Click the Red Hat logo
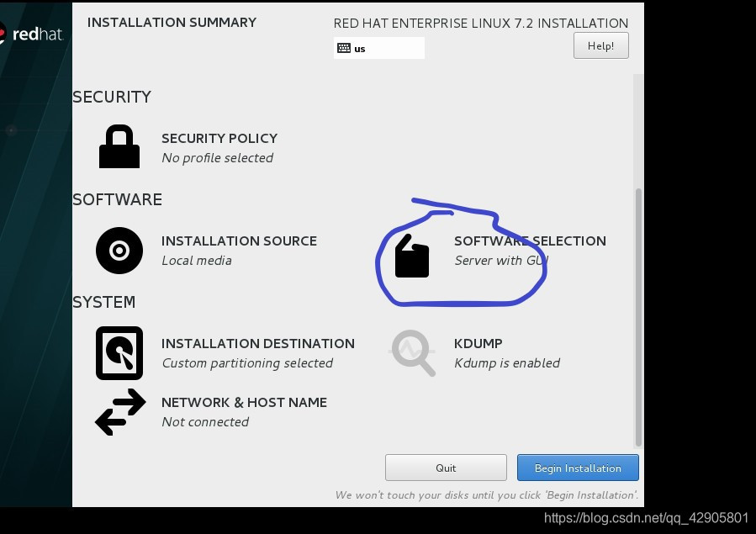This screenshot has width=756, height=534. (32, 34)
